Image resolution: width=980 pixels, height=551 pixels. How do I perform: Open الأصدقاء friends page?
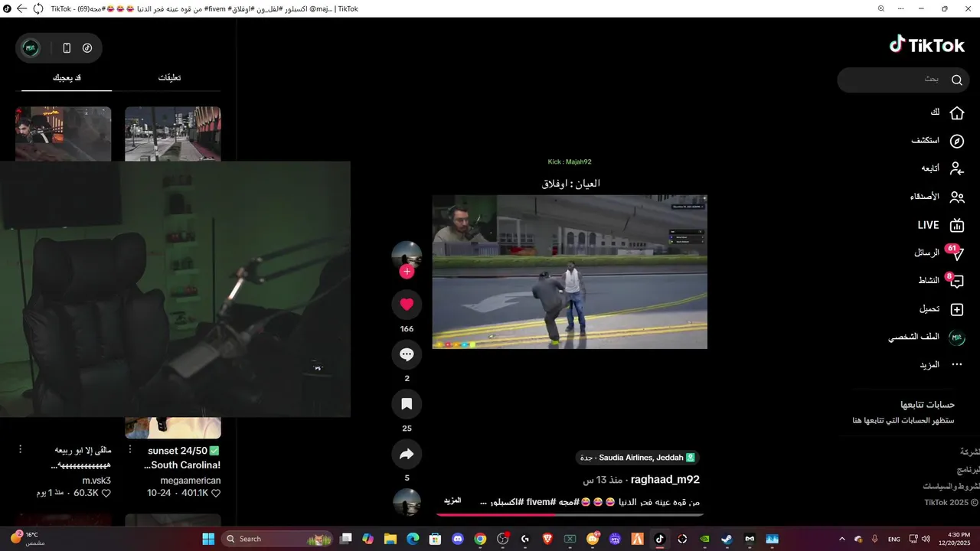pos(937,197)
